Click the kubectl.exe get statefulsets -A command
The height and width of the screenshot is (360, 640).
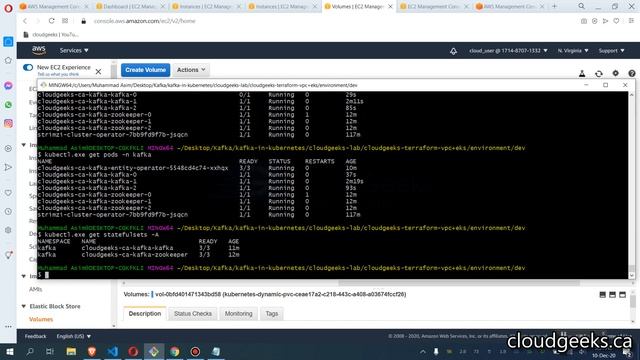coord(102,235)
